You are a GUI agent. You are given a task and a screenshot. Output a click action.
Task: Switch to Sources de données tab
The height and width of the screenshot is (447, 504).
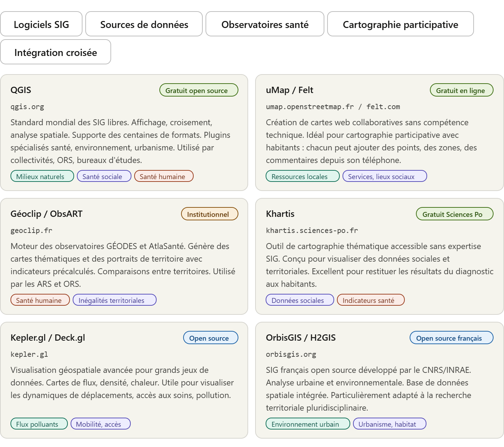[144, 24]
